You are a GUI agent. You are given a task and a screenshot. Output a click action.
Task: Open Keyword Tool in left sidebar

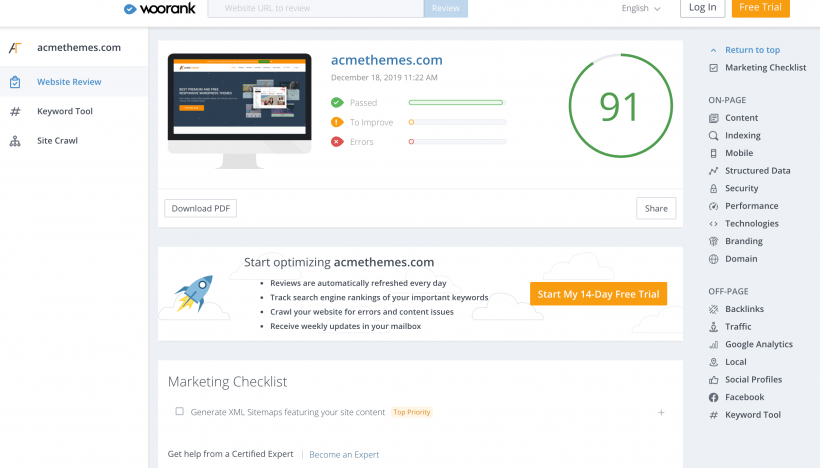74,111
